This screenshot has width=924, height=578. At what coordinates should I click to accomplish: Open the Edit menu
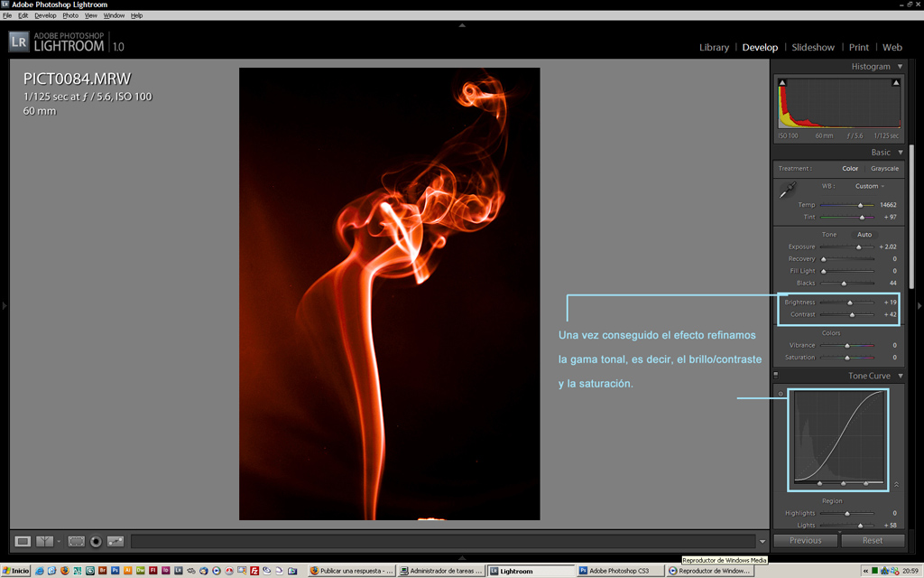pyautogui.click(x=23, y=15)
